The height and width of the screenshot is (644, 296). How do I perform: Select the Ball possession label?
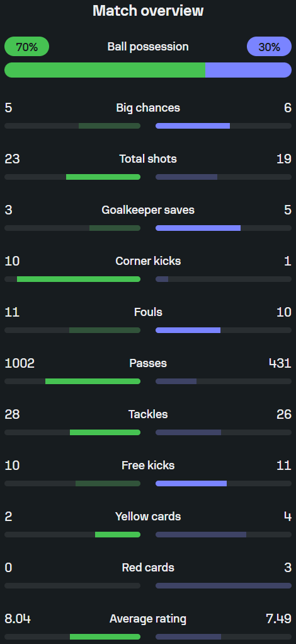(x=148, y=47)
